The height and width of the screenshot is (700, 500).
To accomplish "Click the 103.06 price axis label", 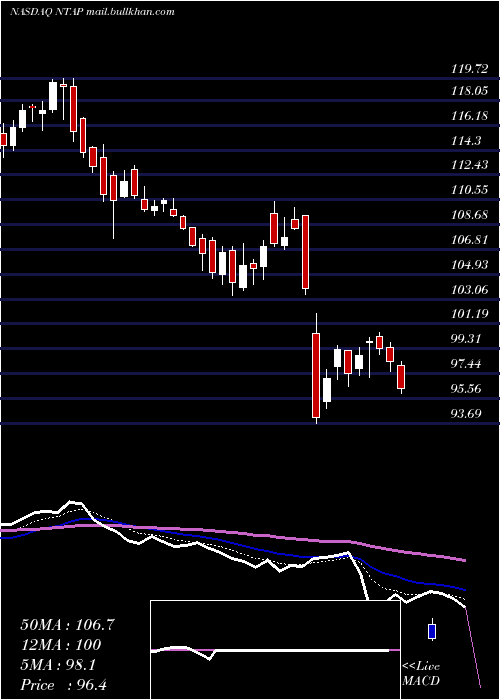I will [x=469, y=290].
